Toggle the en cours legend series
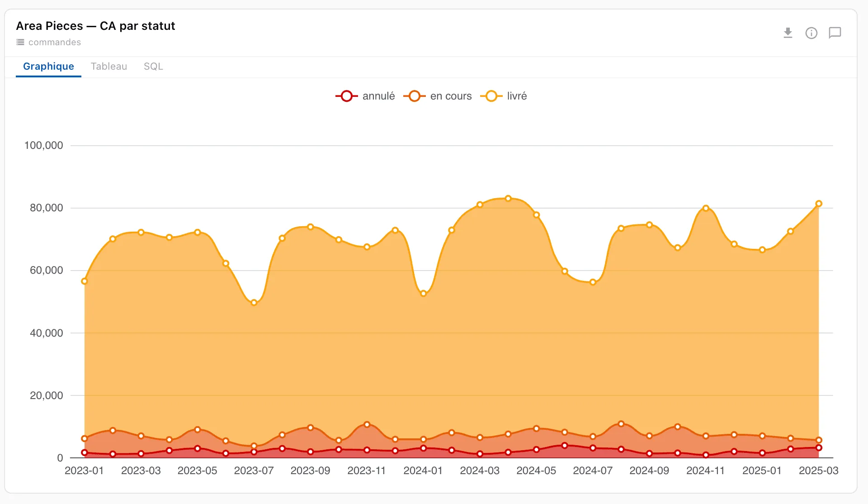 pos(437,96)
